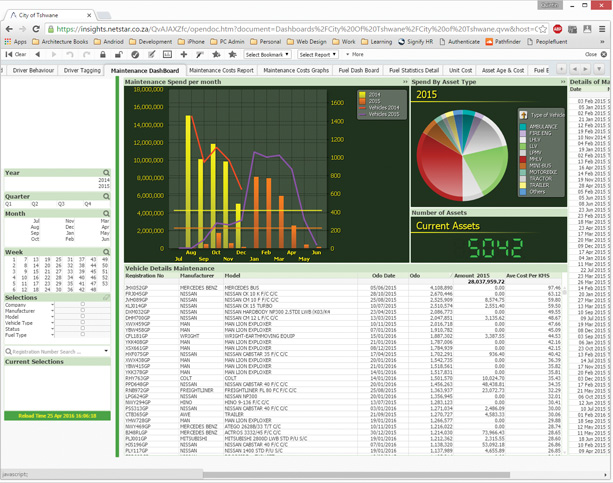613x483 pixels.
Task: Bookmark this page with the star
Action: click(x=543, y=29)
